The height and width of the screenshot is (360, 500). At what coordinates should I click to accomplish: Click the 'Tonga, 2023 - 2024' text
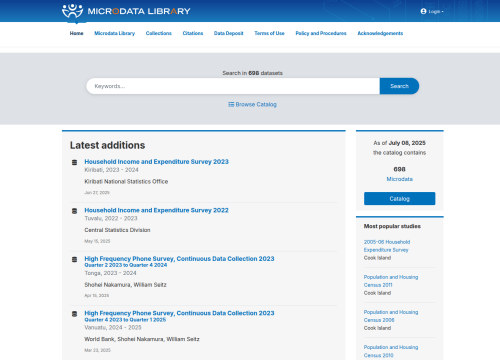tap(110, 273)
